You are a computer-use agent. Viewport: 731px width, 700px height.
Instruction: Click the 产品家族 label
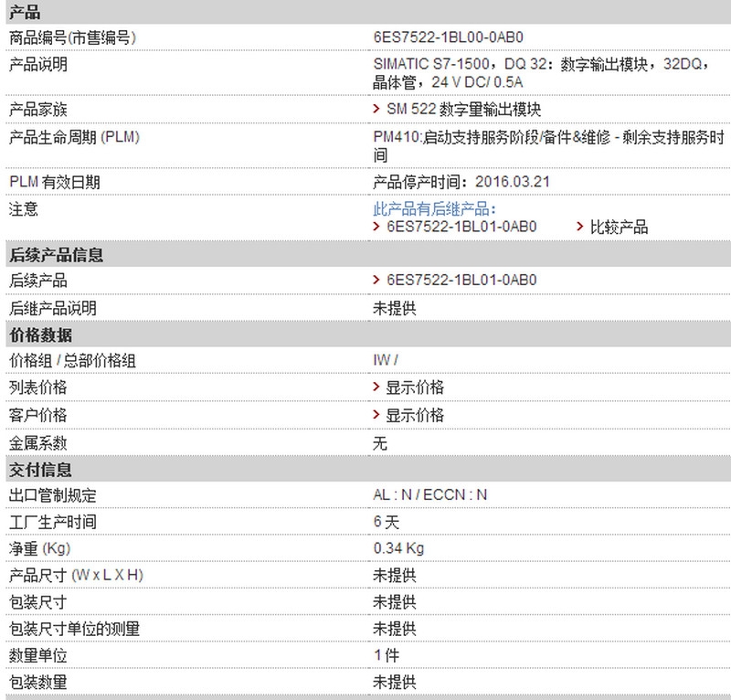[37, 110]
